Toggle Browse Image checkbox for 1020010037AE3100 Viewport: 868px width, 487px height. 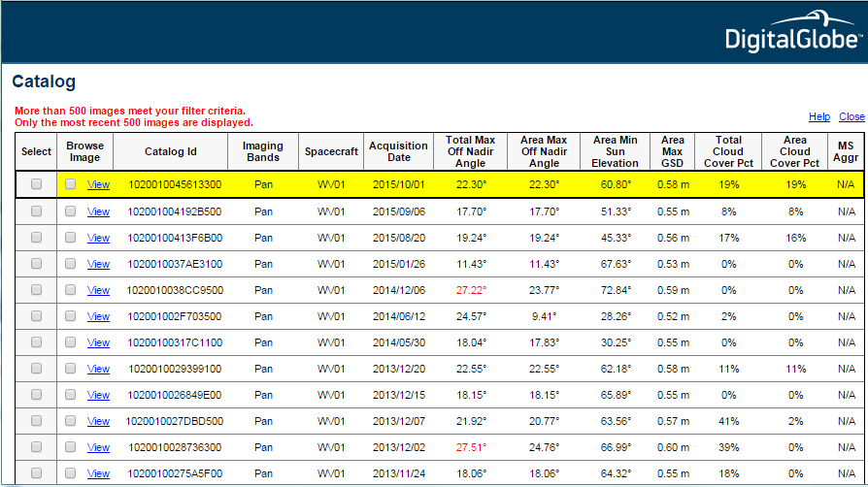[71, 263]
